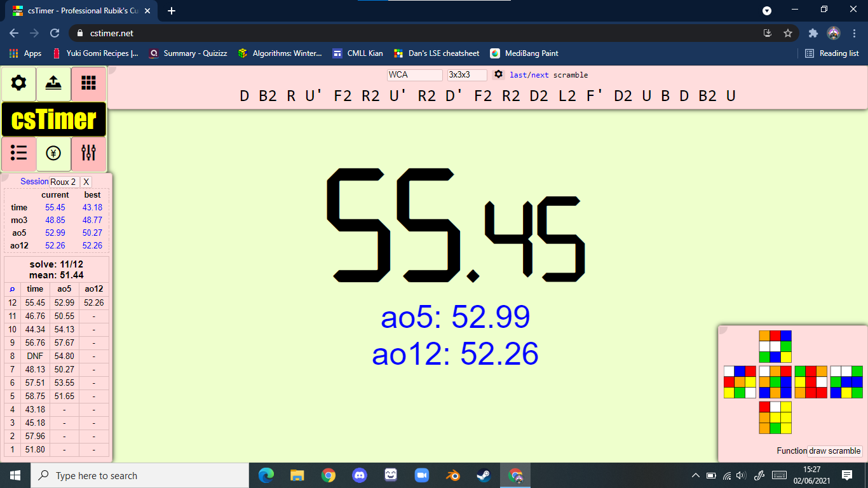This screenshot has width=868, height=488.
Task: Open the WCA scramble type dropdown
Action: (415, 75)
